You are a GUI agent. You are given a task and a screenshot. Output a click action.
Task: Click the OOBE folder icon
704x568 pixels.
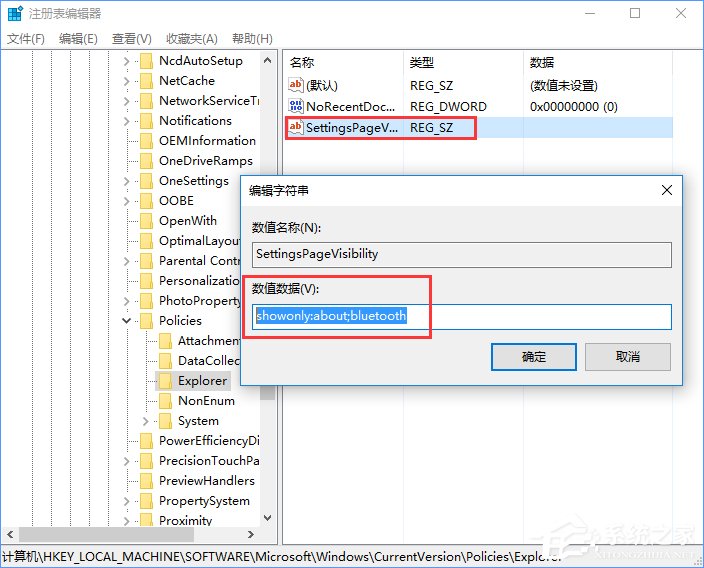pos(146,201)
